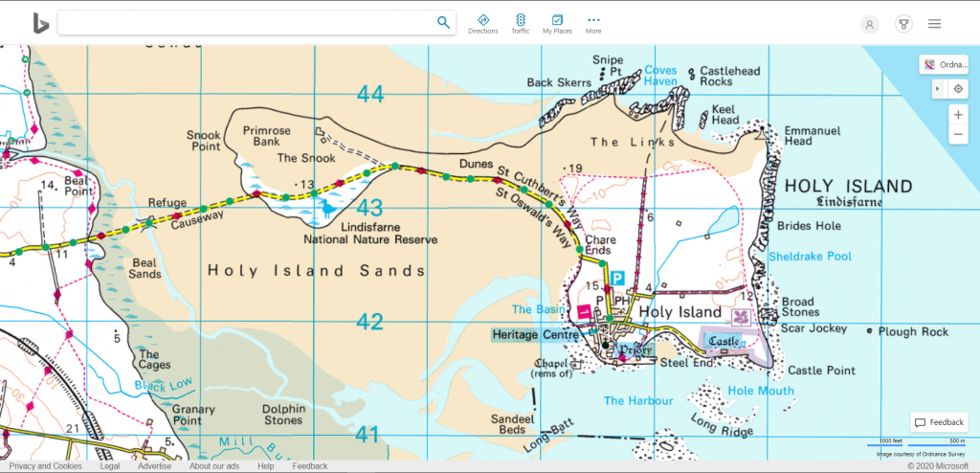Click the Chare Ends label
This screenshot has height=473, width=980.
(600, 245)
